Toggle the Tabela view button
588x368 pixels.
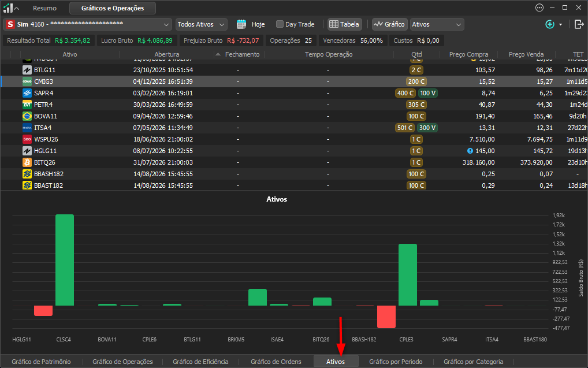point(344,24)
